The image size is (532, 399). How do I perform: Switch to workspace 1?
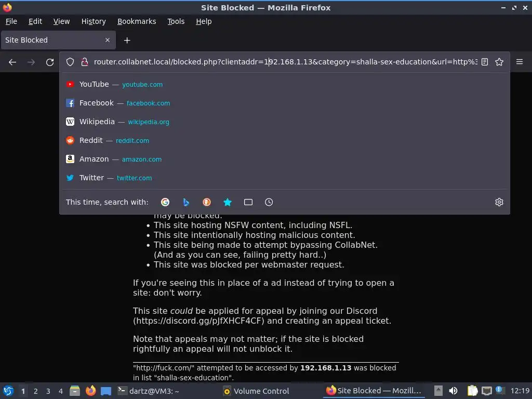23,391
